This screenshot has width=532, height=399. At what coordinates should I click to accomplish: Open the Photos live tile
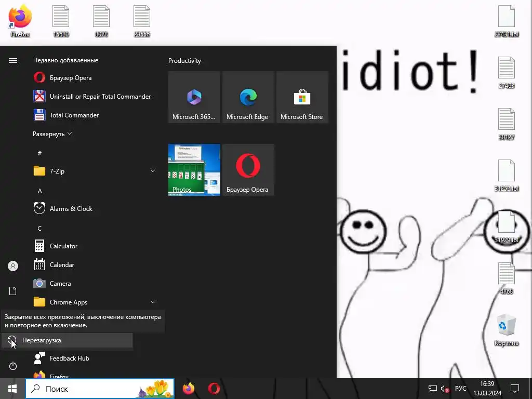click(x=194, y=170)
